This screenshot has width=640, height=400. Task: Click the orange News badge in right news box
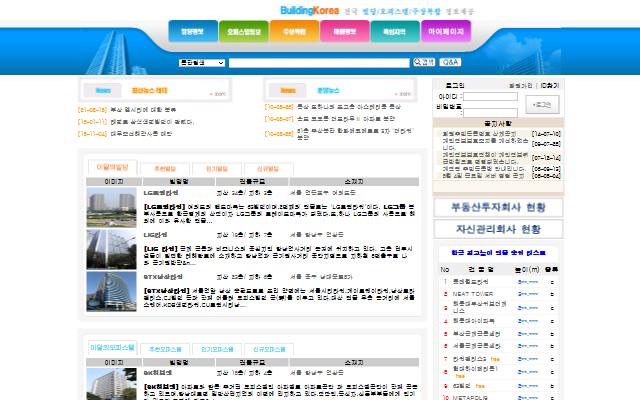pyautogui.click(x=288, y=91)
